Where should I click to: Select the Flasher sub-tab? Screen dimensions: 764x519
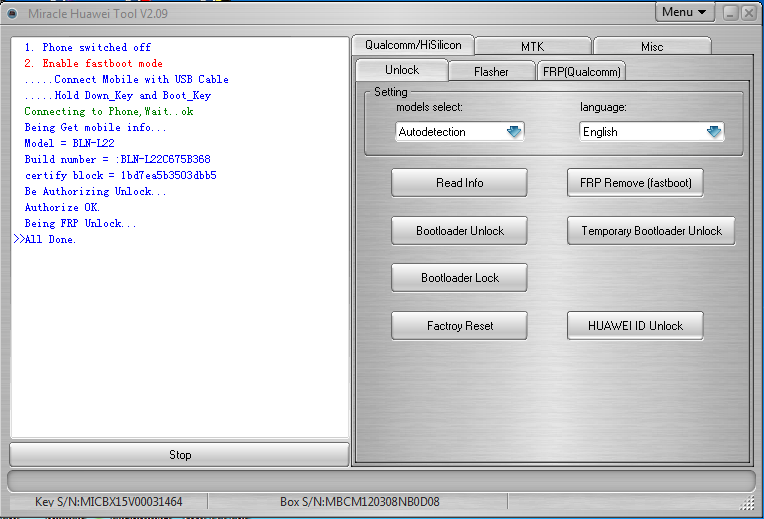[491, 72]
